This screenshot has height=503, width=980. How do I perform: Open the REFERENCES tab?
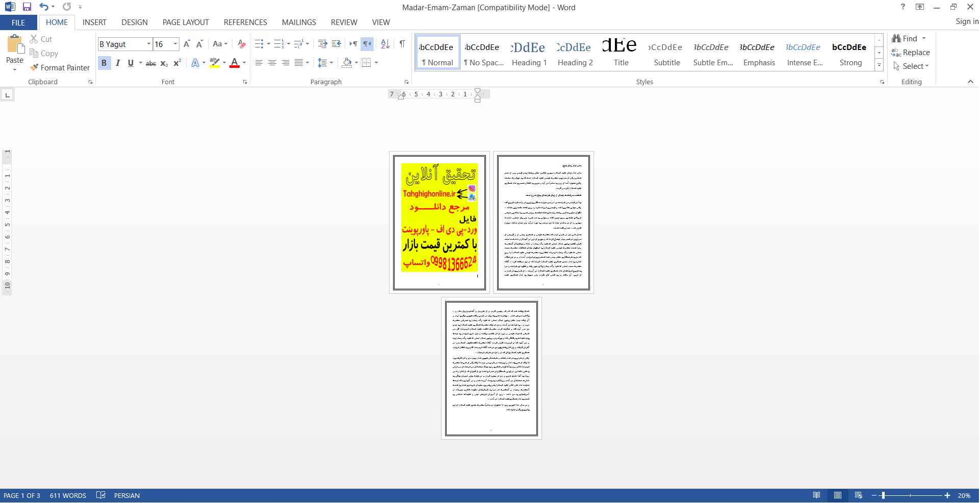tap(245, 22)
